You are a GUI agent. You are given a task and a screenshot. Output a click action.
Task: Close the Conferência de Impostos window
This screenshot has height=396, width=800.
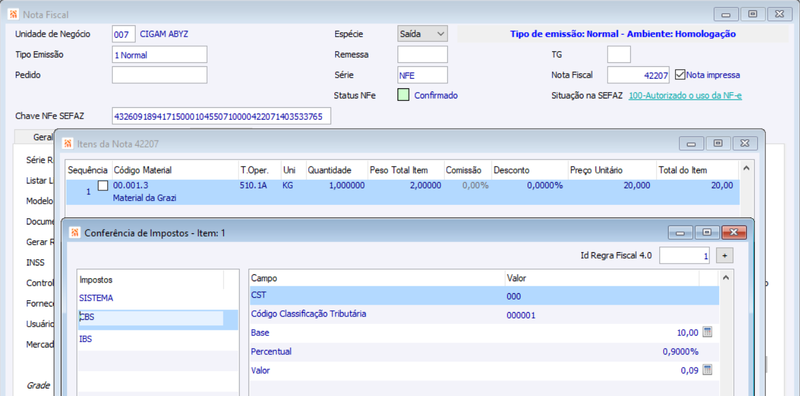point(734,233)
